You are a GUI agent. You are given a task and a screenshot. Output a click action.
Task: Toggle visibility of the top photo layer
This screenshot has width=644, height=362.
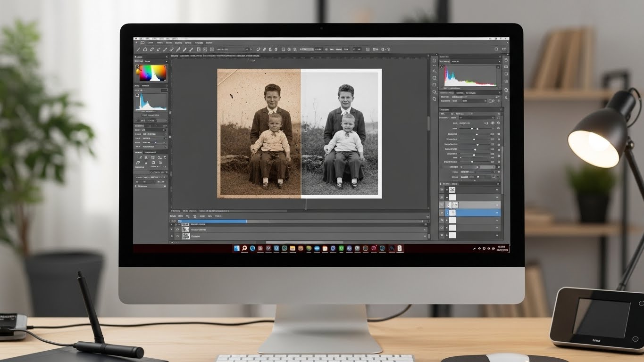(x=447, y=189)
